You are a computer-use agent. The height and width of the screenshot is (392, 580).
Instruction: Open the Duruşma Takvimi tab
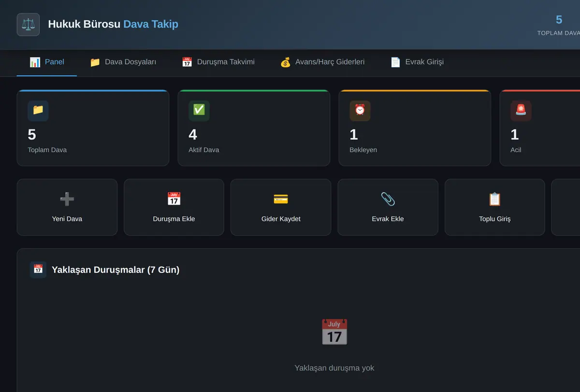coord(218,62)
